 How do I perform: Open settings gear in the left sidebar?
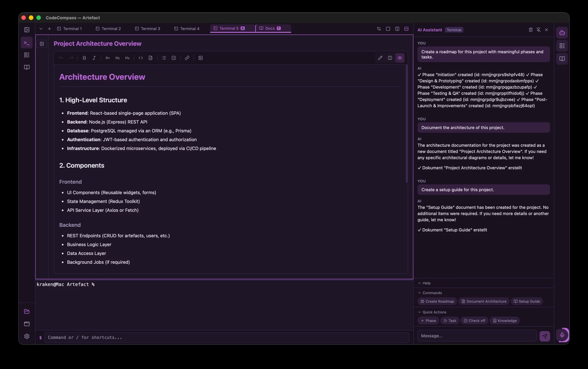click(x=27, y=336)
